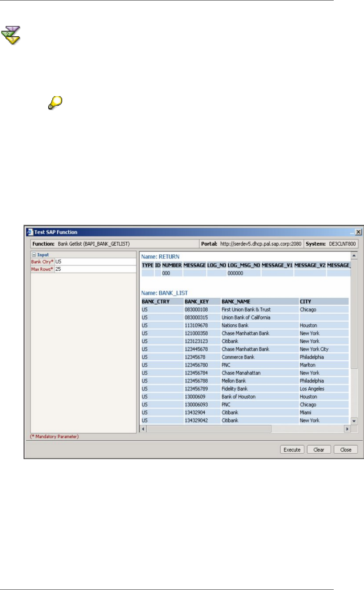Close the Test SAP Function dialog with X
This screenshot has width=364, height=590.
[358, 232]
